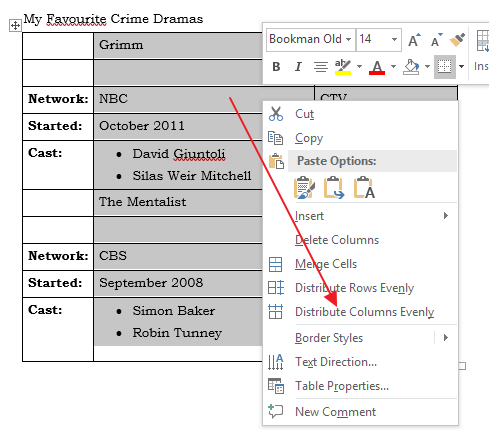
Task: Click the Silas Weir Mitchell list item
Action: click(x=192, y=176)
